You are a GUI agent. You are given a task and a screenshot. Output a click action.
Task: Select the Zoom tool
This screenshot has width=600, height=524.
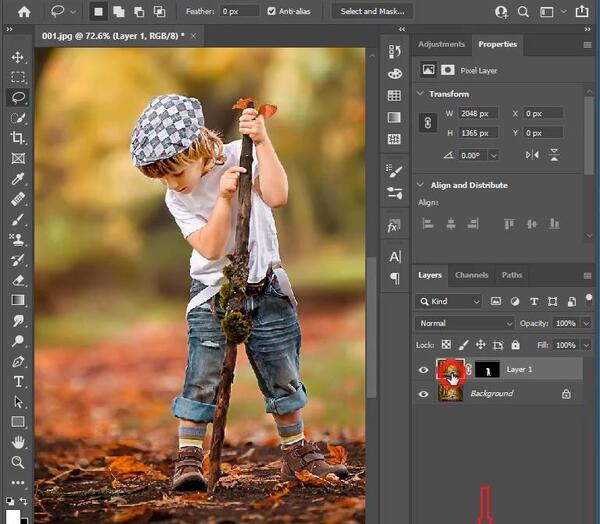(18, 462)
